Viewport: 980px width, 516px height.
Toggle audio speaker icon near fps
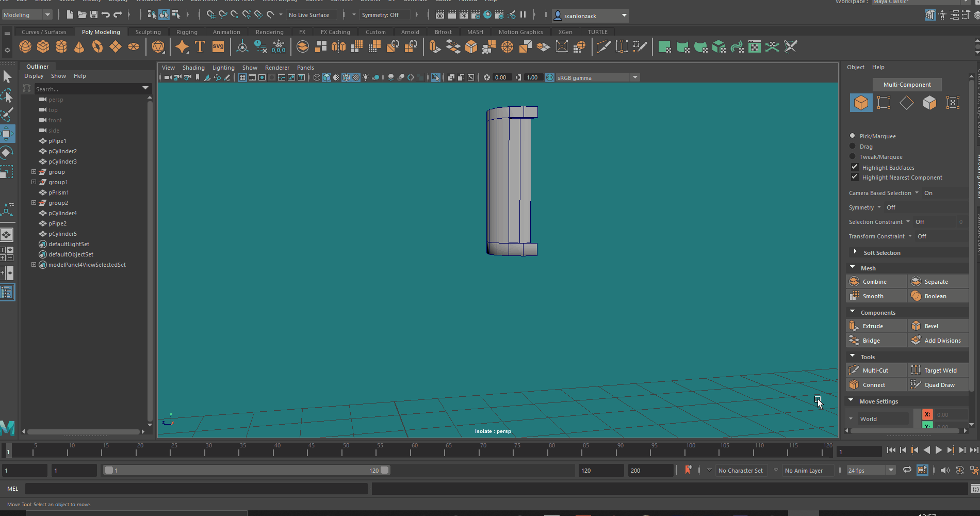(945, 470)
